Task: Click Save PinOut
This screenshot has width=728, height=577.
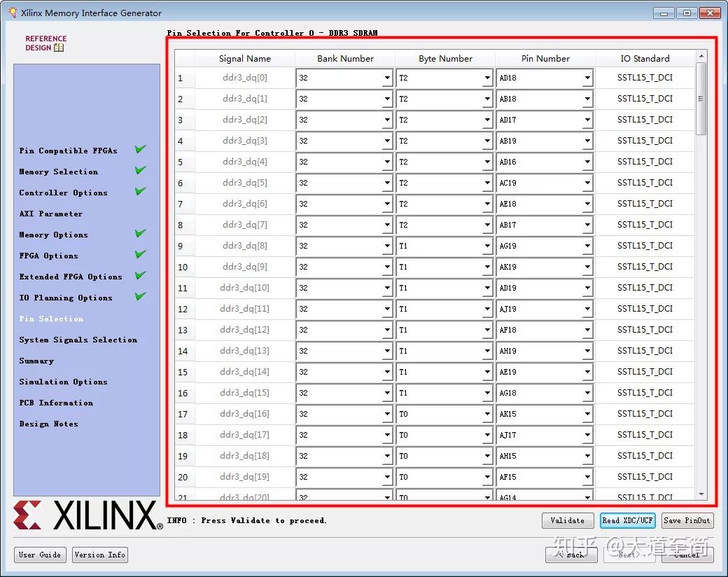Action: (687, 520)
